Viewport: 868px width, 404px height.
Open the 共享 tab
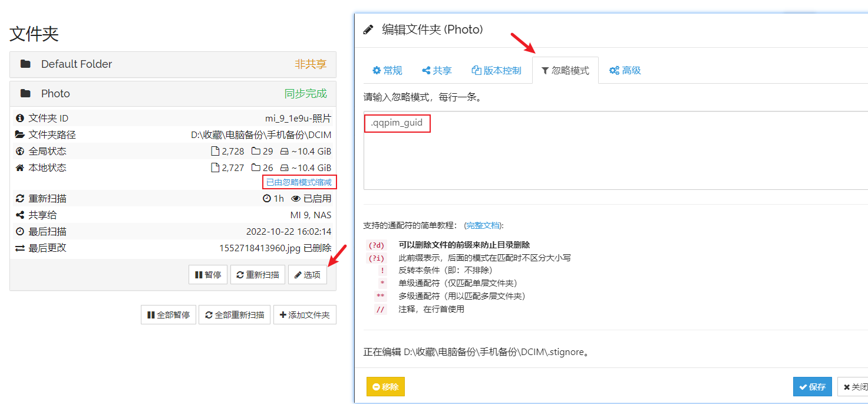tap(437, 71)
